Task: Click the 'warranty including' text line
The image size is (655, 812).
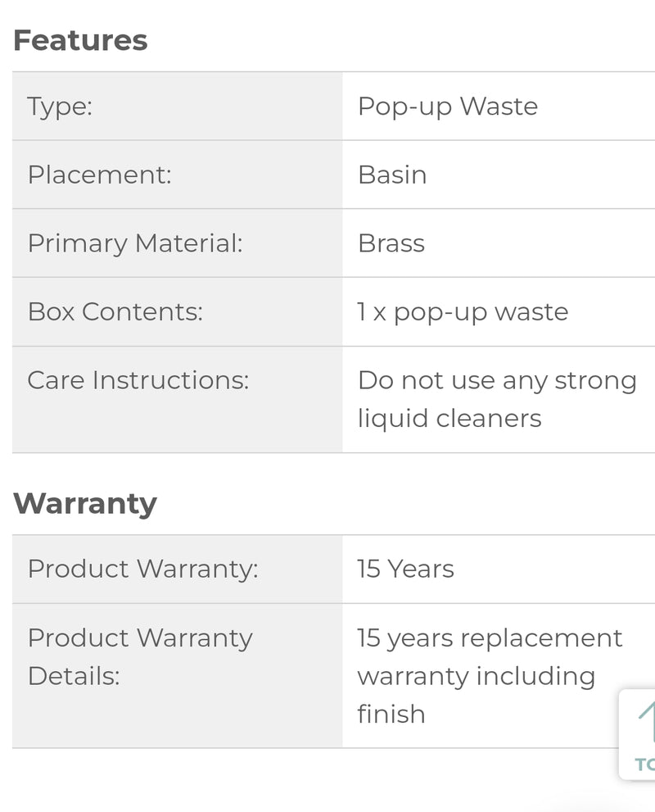Action: [476, 676]
